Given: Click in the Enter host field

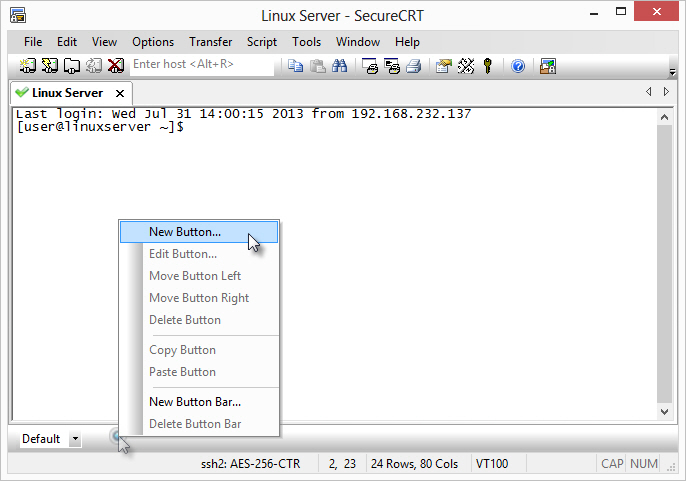Looking at the screenshot, I should 202,64.
